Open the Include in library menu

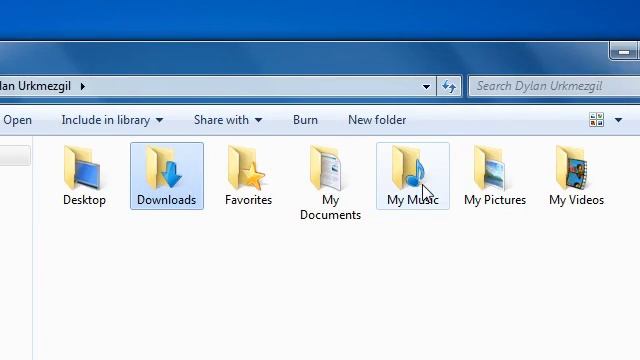click(x=112, y=120)
